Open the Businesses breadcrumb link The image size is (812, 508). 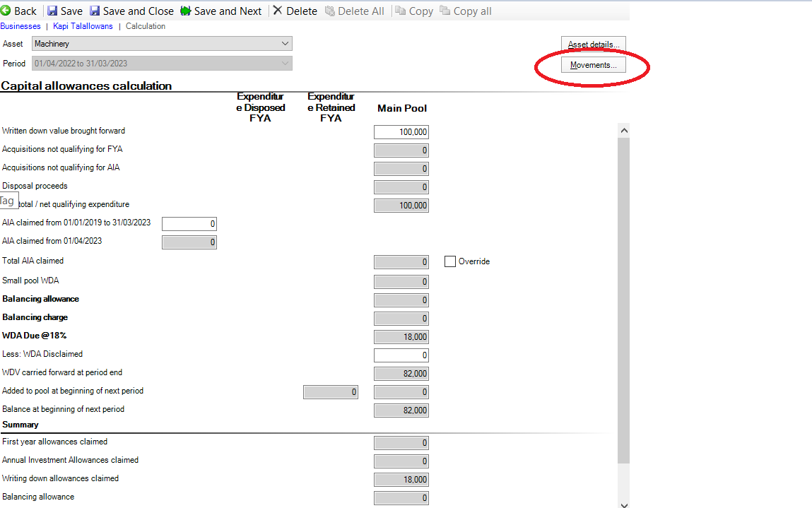click(x=20, y=26)
